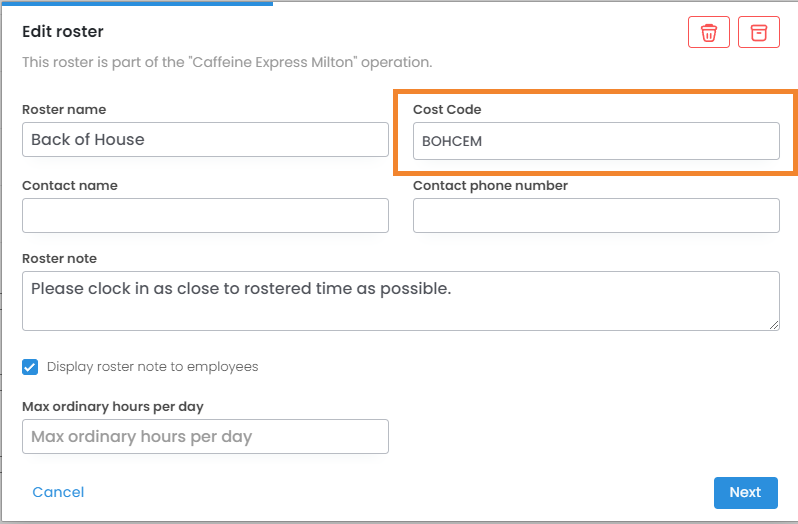
Task: Cancel editing the roster
Action: [58, 492]
